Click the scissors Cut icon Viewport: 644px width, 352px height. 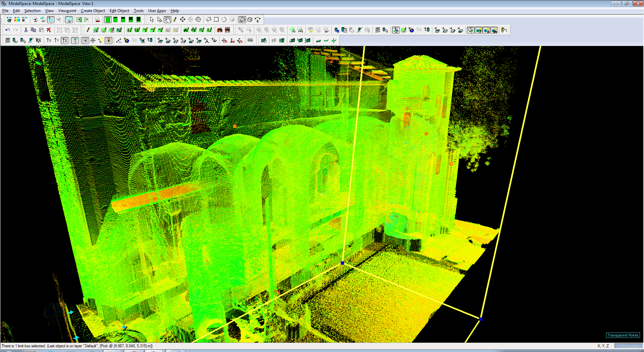[x=26, y=30]
